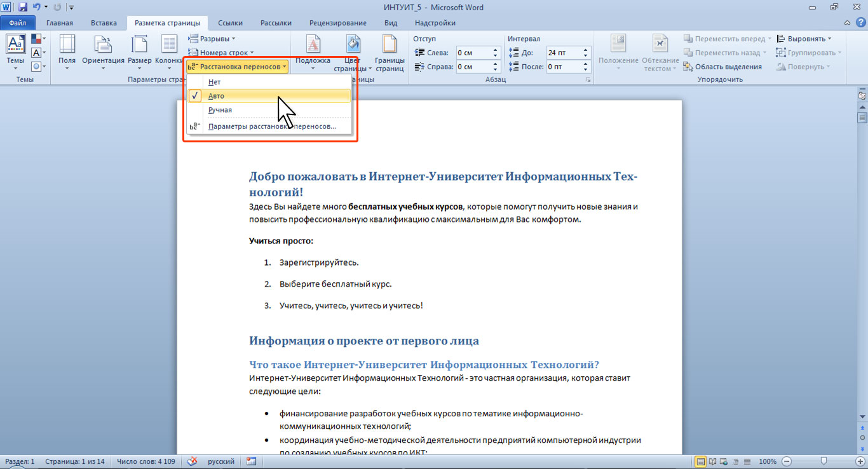Viewport: 868px width, 469px height.
Task: Edit the До spacing before field
Action: [x=564, y=53]
